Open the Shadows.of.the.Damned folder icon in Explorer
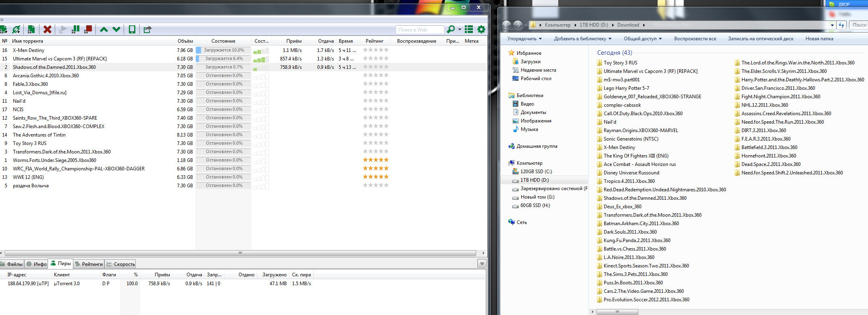 [599, 198]
